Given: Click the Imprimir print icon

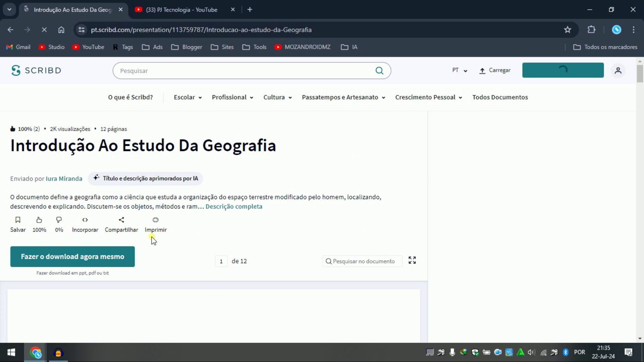Looking at the screenshot, I should coord(155,220).
